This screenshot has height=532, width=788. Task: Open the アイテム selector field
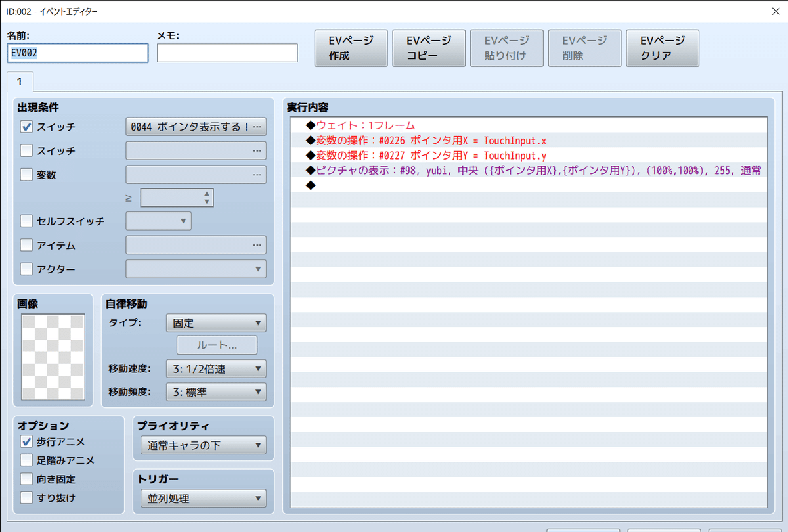196,245
